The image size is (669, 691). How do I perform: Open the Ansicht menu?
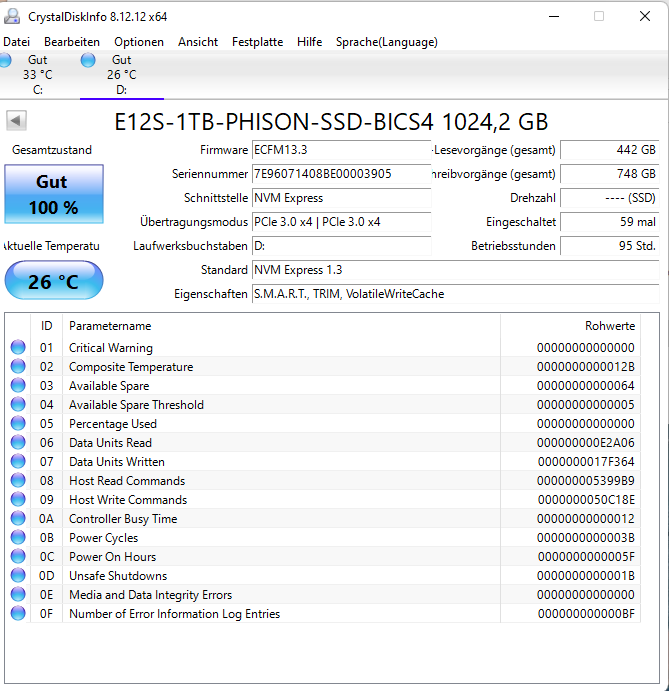pos(198,42)
